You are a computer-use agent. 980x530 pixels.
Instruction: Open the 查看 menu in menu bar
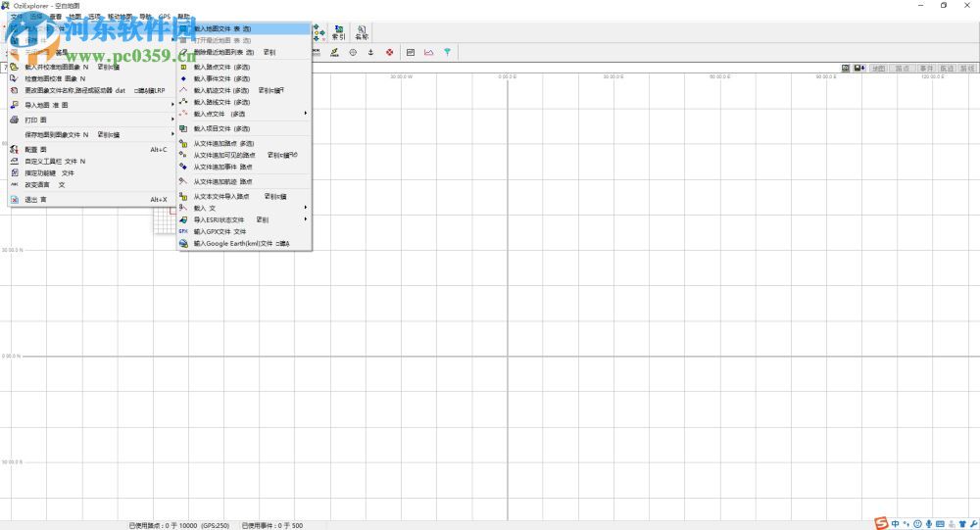pyautogui.click(x=56, y=17)
